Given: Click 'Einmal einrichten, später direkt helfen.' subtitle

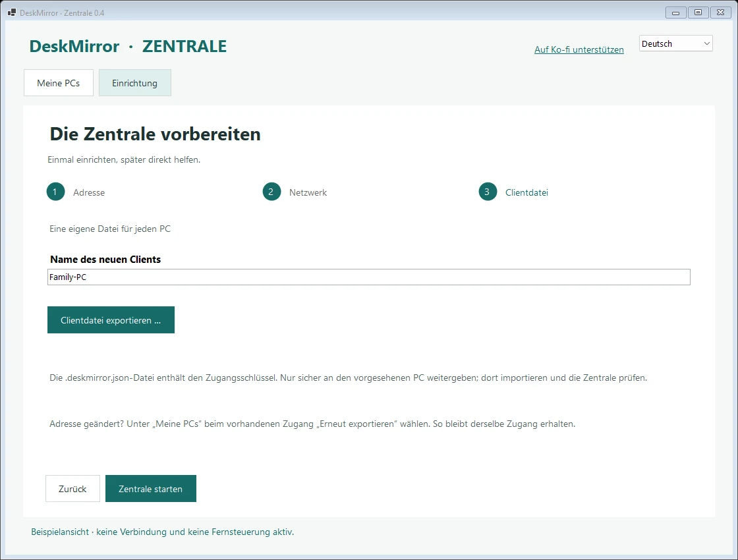Looking at the screenshot, I should click(x=124, y=159).
